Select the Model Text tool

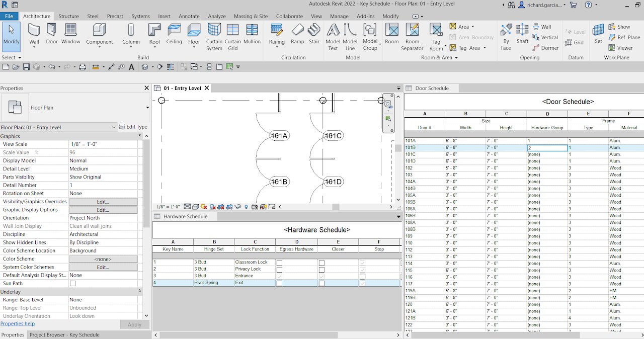(333, 36)
